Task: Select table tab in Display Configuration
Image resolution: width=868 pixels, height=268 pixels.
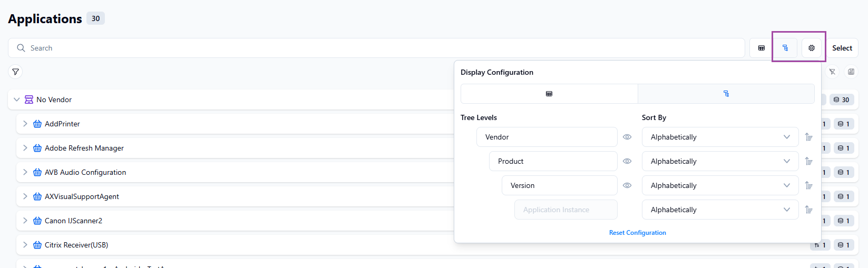Action: (x=549, y=94)
